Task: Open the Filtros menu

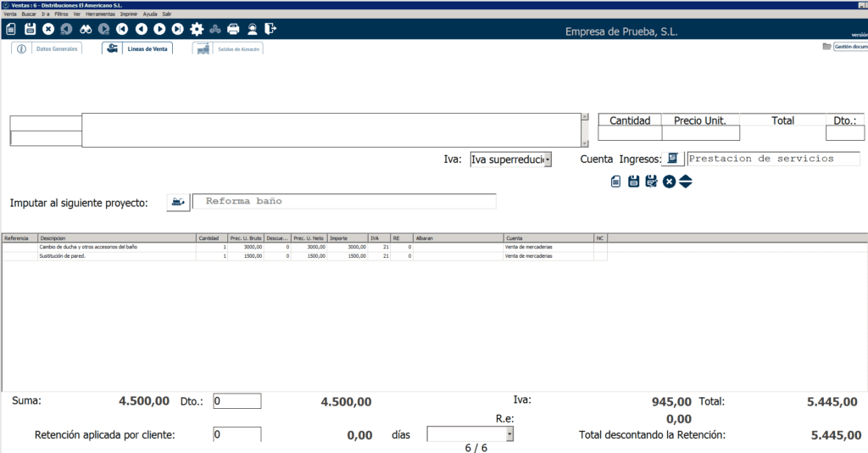Action: [x=61, y=14]
